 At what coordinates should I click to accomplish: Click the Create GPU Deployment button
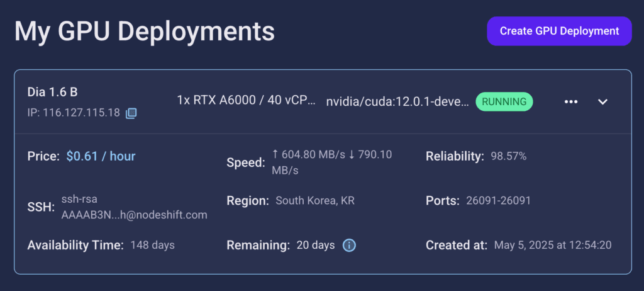click(x=559, y=31)
